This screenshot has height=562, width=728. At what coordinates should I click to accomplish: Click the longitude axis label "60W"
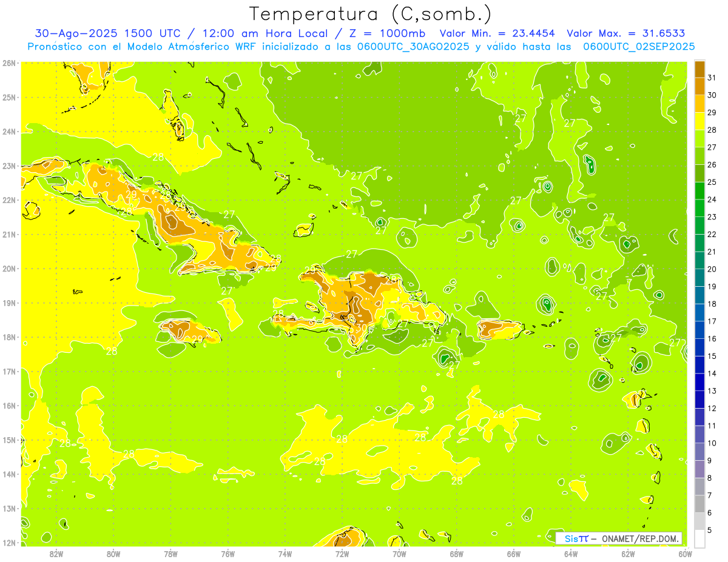coord(685,553)
